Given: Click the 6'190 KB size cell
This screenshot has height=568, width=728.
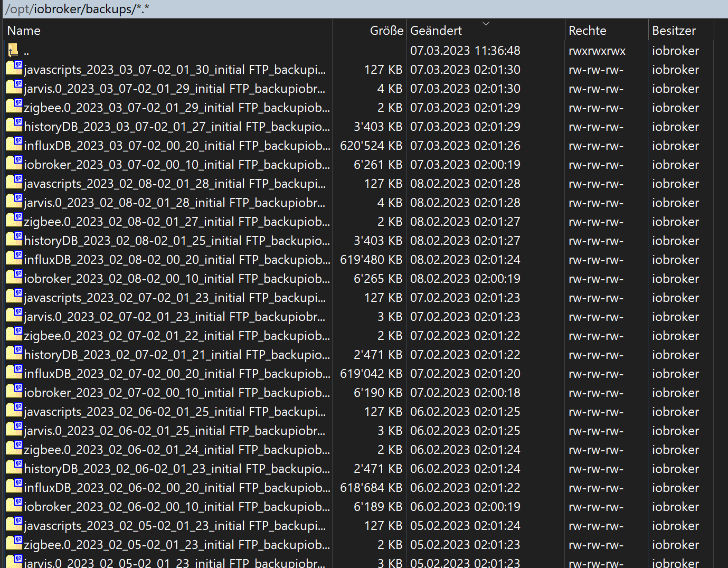Looking at the screenshot, I should (378, 393).
